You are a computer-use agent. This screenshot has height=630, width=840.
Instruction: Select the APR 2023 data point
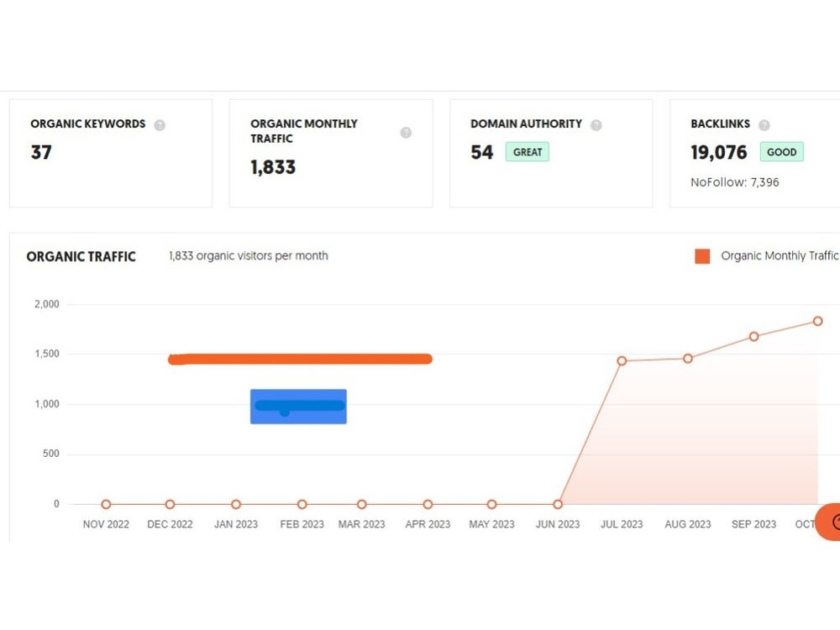(x=428, y=504)
